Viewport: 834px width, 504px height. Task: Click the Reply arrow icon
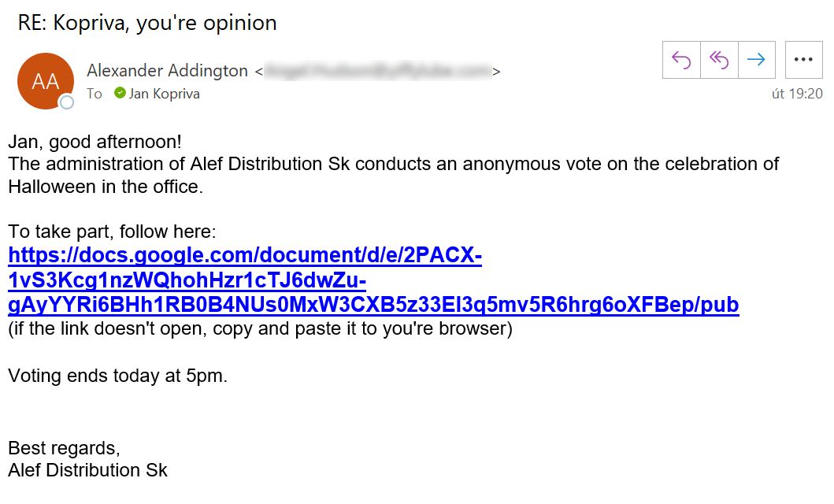(682, 60)
